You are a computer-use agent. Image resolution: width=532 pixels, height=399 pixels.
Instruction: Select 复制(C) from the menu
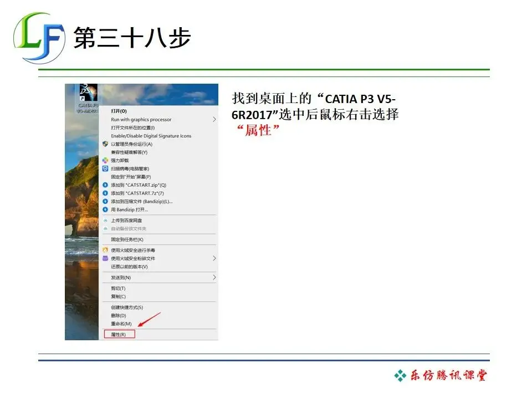click(118, 296)
